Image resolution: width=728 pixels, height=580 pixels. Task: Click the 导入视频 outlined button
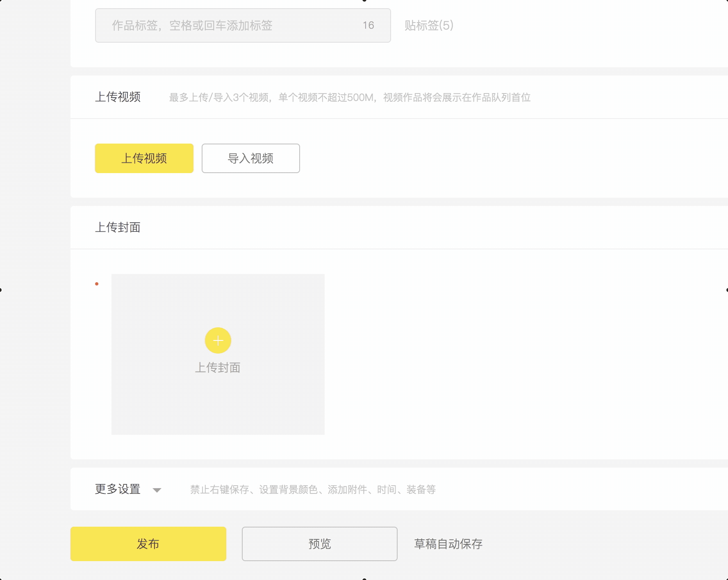251,158
